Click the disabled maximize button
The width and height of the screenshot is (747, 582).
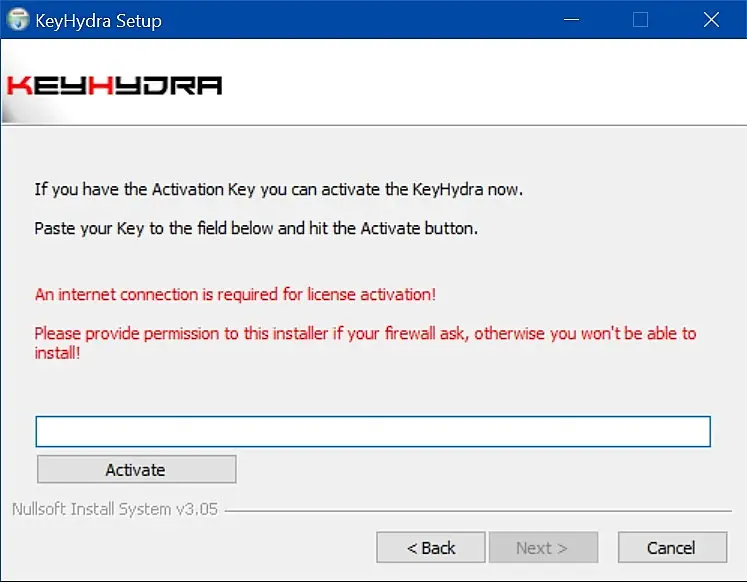pyautogui.click(x=640, y=20)
